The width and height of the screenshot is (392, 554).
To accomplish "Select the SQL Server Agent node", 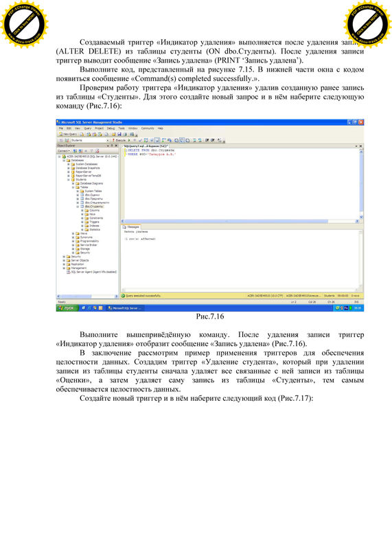I will click(x=93, y=272).
